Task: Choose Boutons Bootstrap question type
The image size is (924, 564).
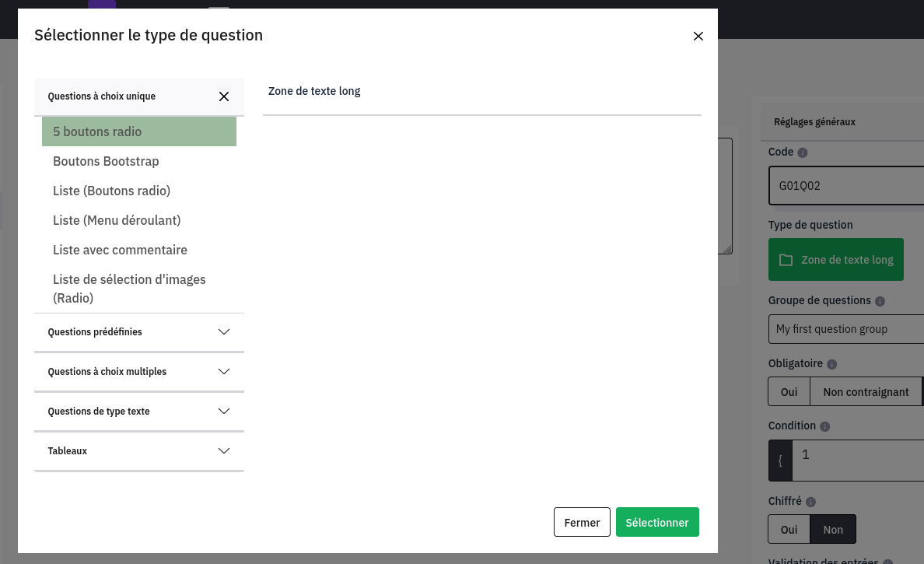Action: point(106,161)
